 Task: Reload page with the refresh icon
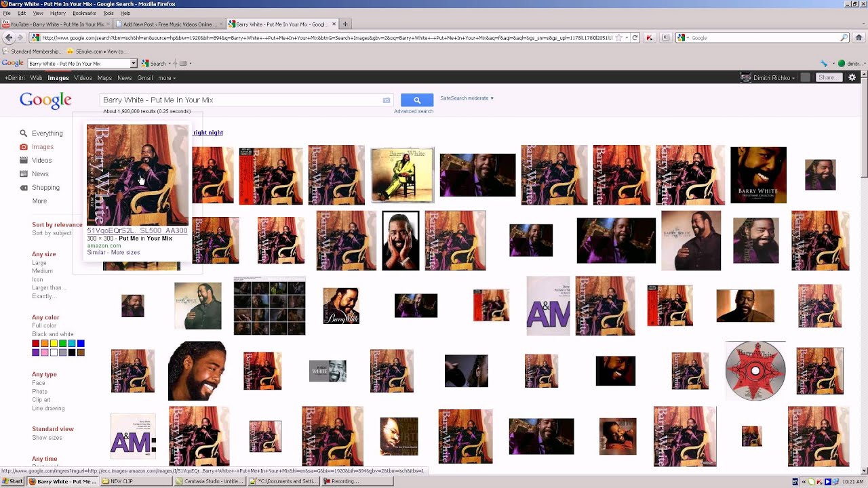click(635, 38)
